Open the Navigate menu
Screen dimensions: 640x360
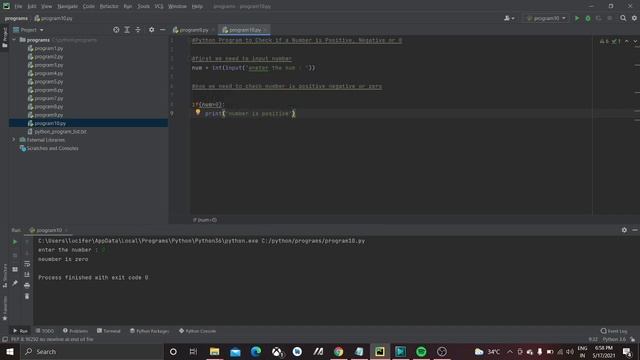67,6
